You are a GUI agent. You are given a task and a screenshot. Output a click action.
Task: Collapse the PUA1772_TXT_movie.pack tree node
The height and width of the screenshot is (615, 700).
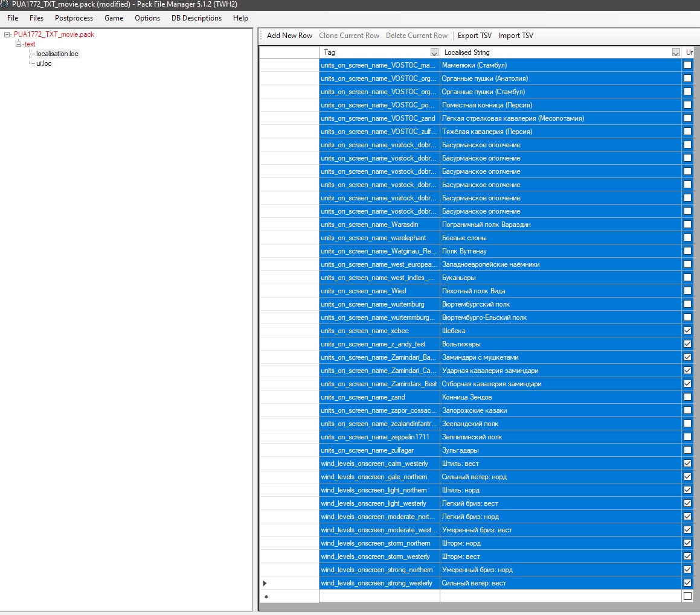7,34
